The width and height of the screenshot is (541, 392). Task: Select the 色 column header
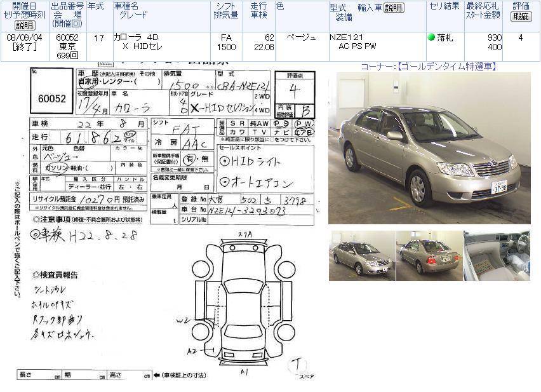(x=280, y=6)
